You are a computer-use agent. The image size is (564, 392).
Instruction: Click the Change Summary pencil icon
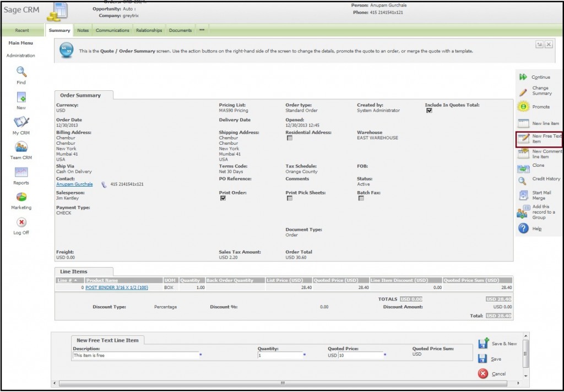(x=523, y=92)
